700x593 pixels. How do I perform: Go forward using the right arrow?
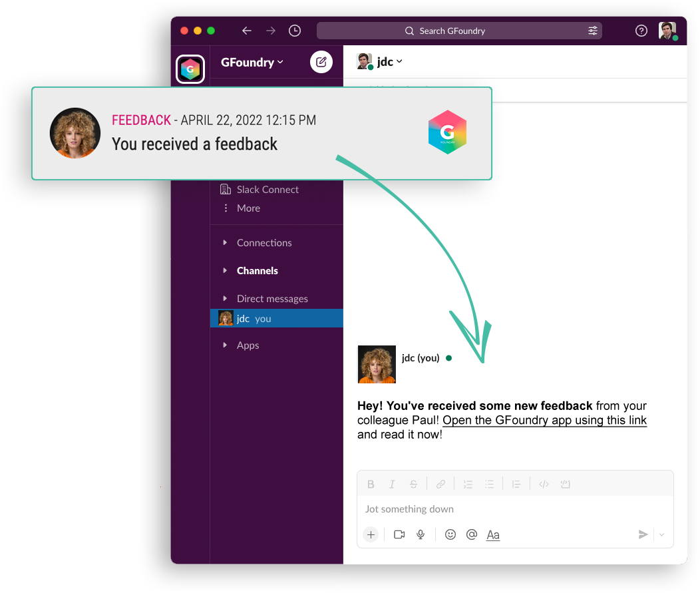click(271, 31)
